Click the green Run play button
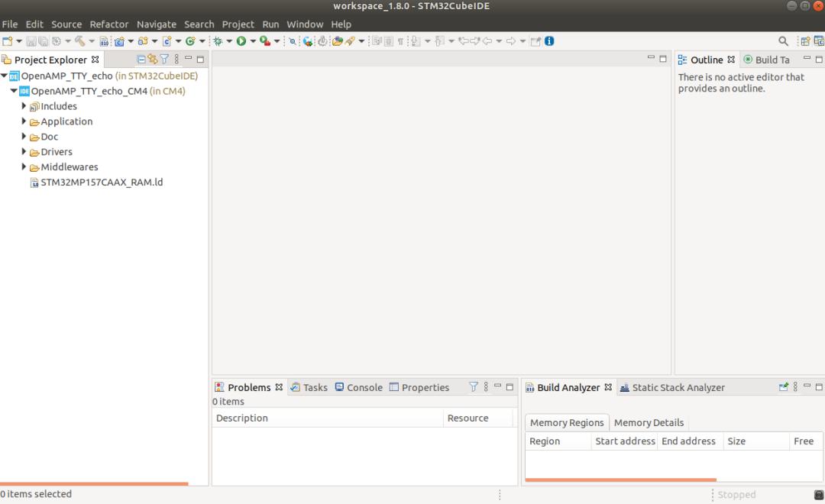Screen dimensions: 825x504 pos(241,41)
